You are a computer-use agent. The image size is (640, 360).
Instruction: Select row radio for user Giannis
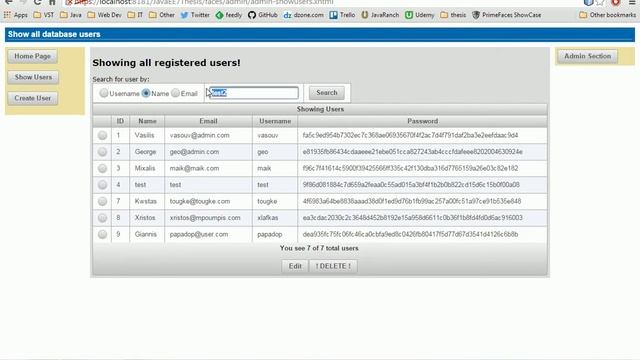(x=102, y=234)
